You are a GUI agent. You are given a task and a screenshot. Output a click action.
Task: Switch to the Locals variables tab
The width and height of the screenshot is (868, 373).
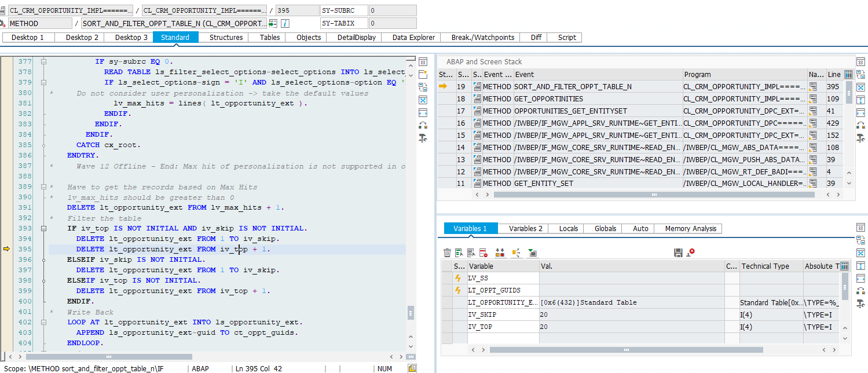pos(568,228)
